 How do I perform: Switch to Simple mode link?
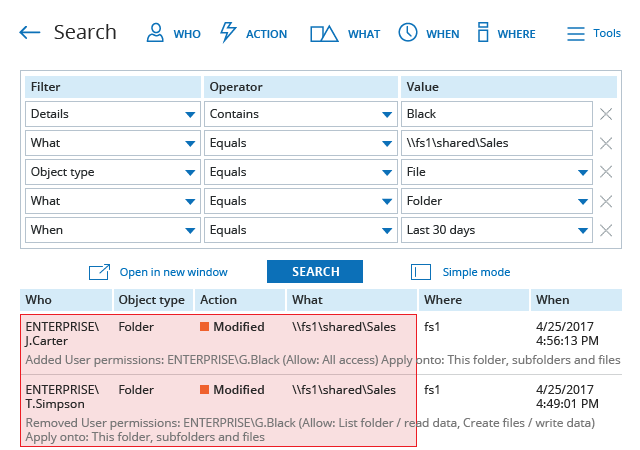point(476,272)
